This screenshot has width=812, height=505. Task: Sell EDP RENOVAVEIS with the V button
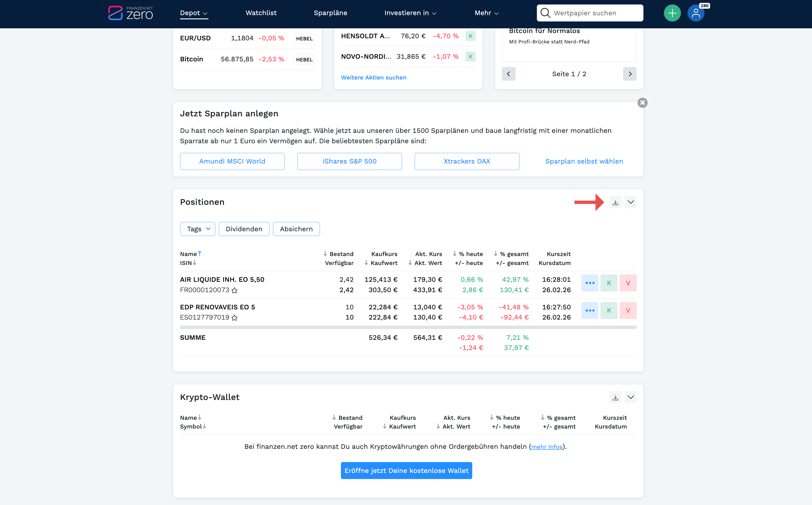click(628, 311)
